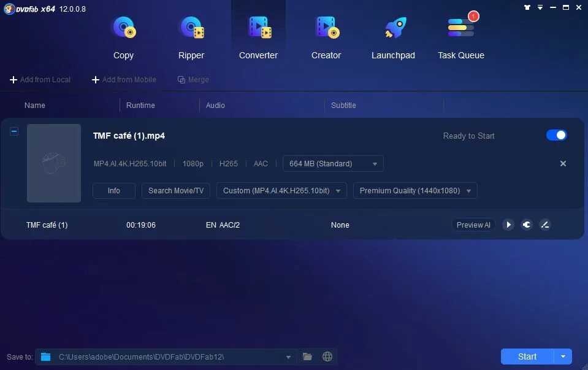Image resolution: width=588 pixels, height=370 pixels.
Task: Browse output folder icon
Action: (307, 357)
